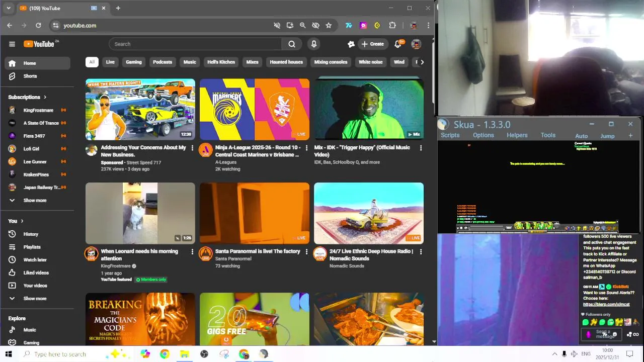Reload the YouTube page

click(38, 25)
